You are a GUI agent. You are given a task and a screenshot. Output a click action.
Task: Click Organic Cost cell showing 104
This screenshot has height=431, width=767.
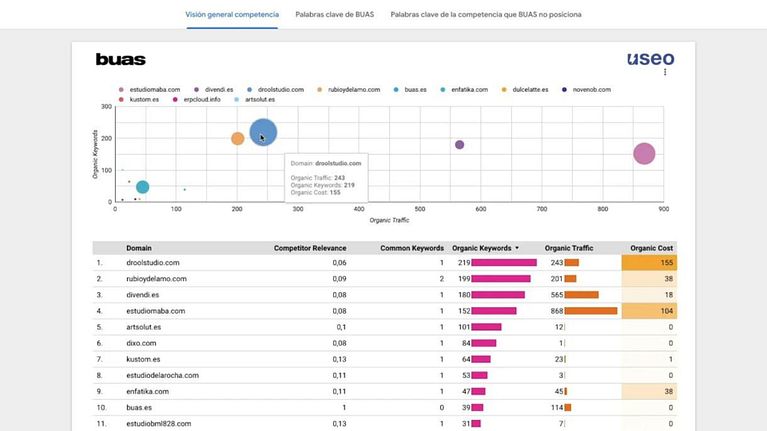pos(648,311)
